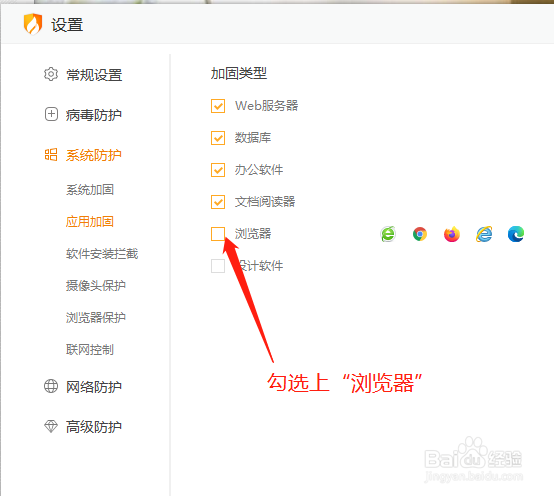Open 浏览器保护 subsection
554x496 pixels.
pyautogui.click(x=96, y=318)
